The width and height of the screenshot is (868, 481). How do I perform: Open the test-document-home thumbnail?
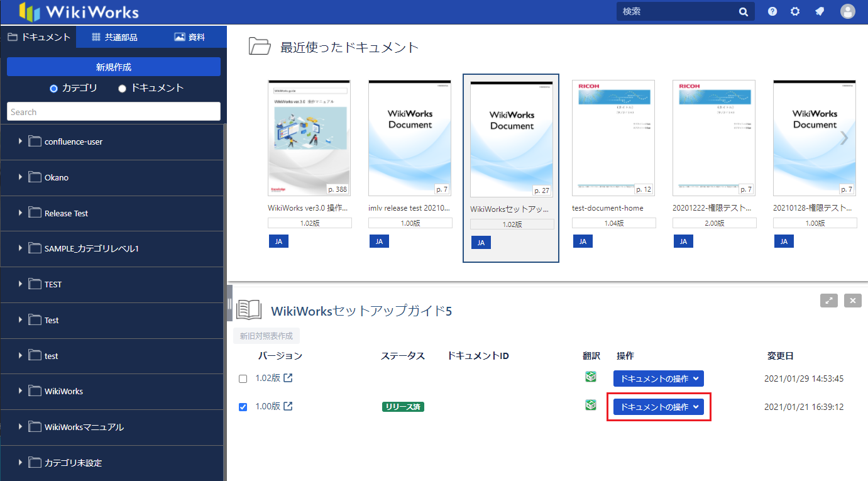(x=613, y=138)
